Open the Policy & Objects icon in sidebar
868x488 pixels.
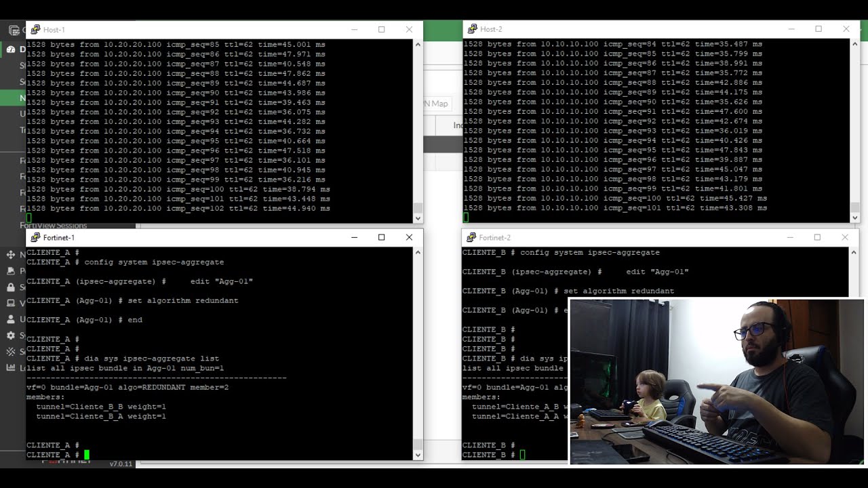12,270
